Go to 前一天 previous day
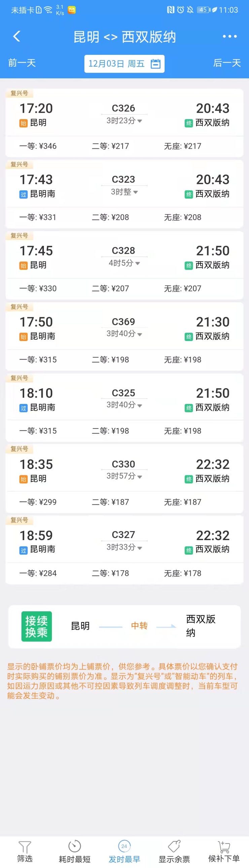This screenshot has width=249, height=868. click(22, 63)
